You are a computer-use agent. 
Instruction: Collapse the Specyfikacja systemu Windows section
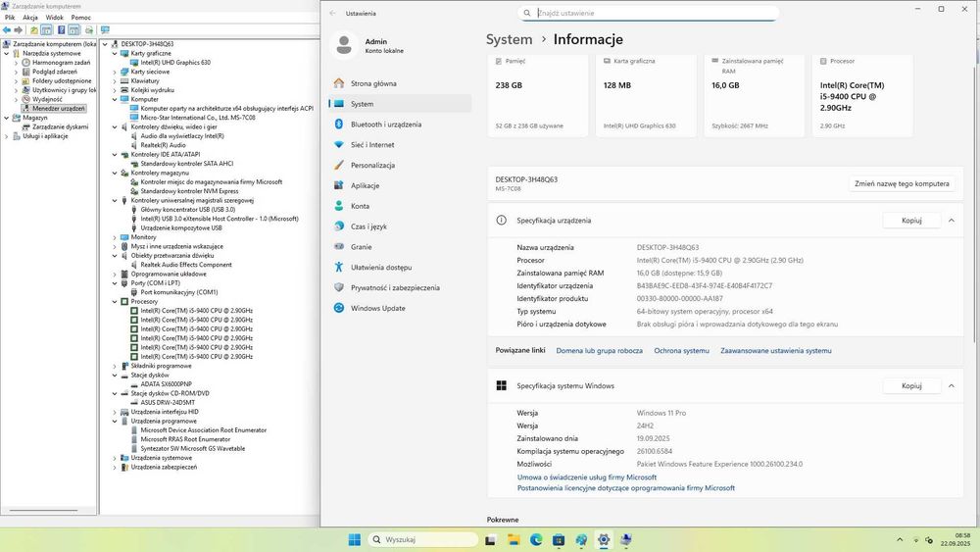click(952, 386)
